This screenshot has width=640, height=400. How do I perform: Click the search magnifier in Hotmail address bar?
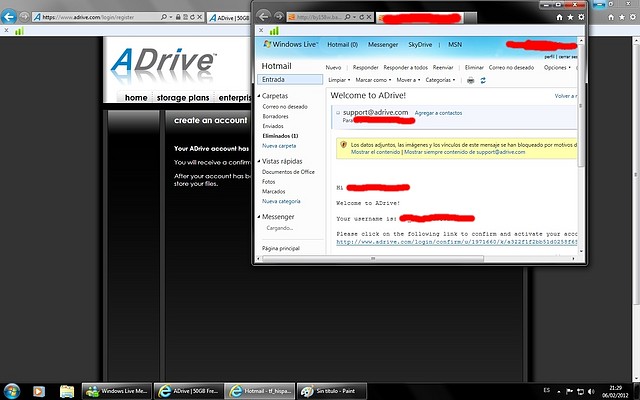point(347,17)
